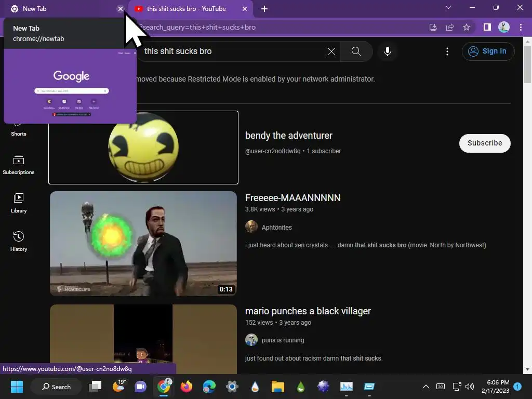Open the Aphtönites channel link
The width and height of the screenshot is (532, 399).
276,228
